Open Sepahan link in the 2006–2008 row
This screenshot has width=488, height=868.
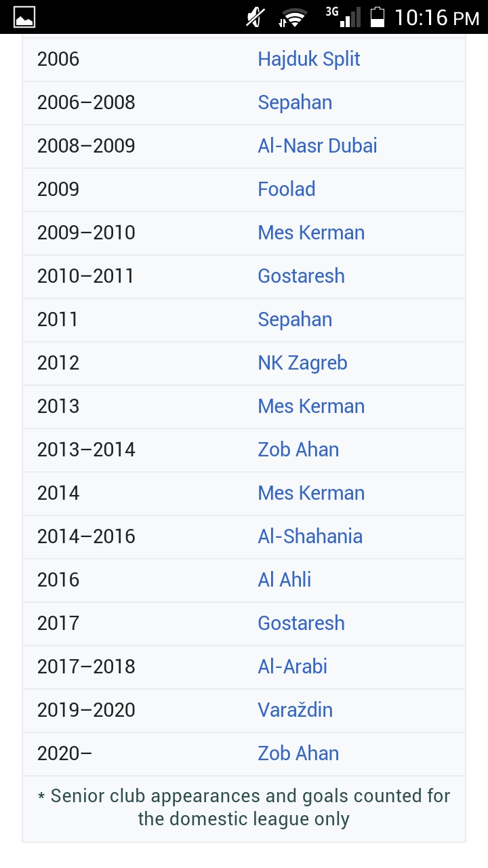[x=295, y=102]
